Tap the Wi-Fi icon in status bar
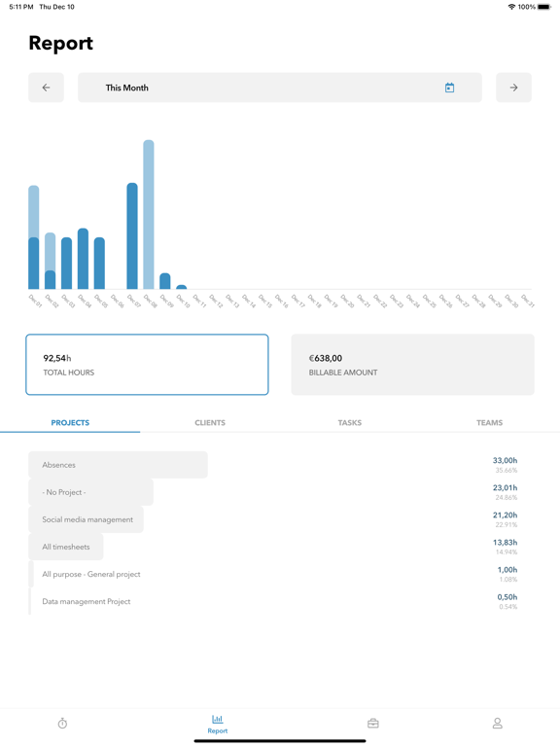Image resolution: width=560 pixels, height=747 pixels. (512, 7)
